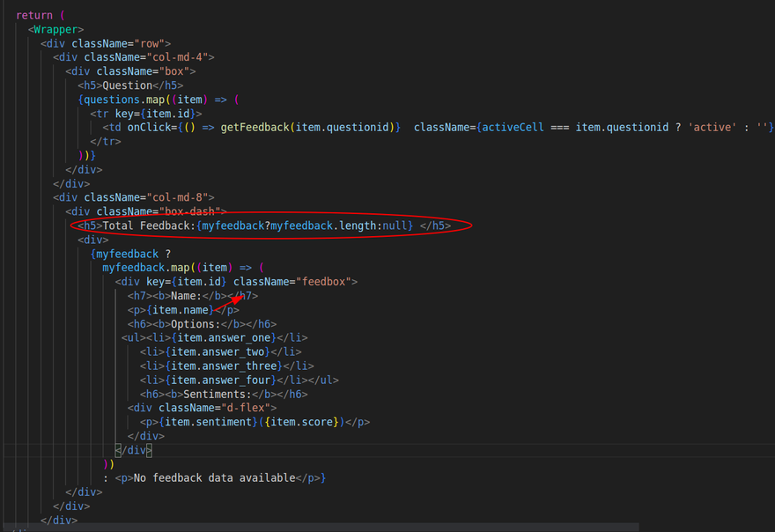775x532 pixels.
Task: Click the item.score expression
Action: point(306,422)
